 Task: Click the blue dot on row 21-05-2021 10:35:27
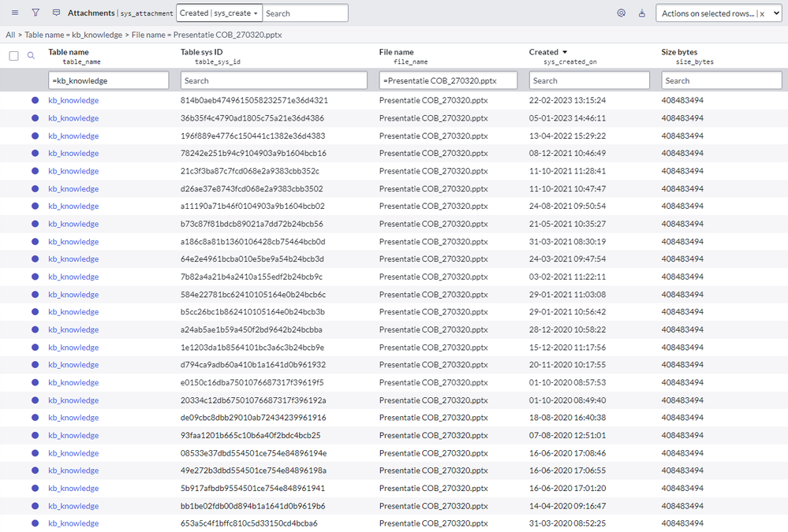[x=35, y=224]
